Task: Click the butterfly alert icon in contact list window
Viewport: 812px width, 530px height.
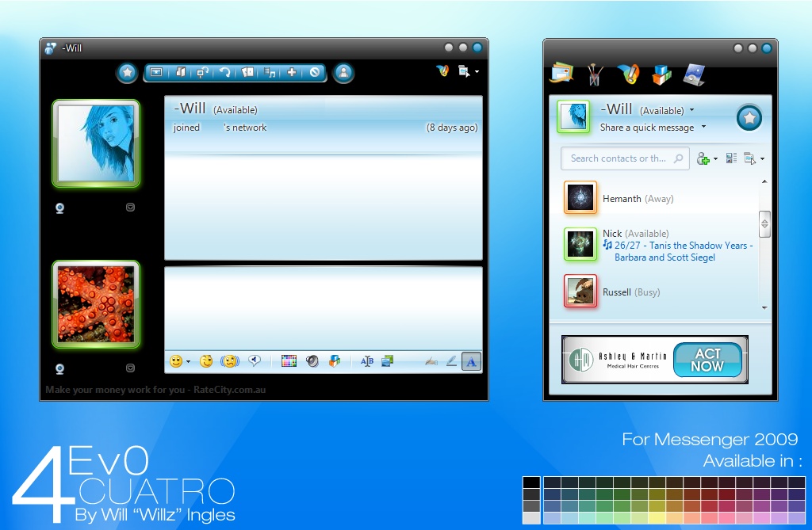Action: pos(628,74)
